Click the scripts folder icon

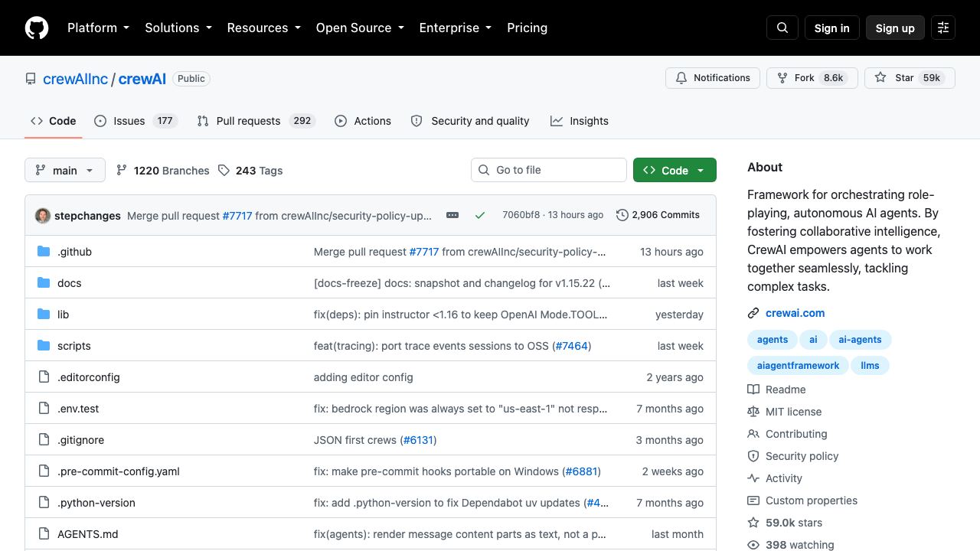pos(44,346)
